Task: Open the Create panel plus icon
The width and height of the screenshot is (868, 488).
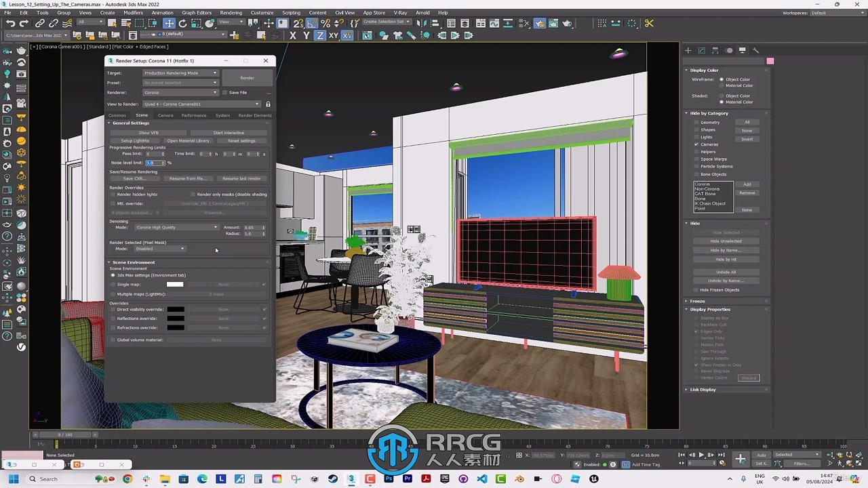Action: coord(688,50)
